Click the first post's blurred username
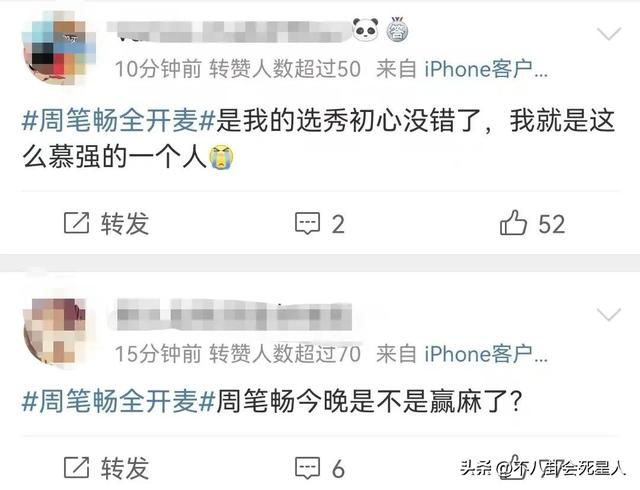 pyautogui.click(x=229, y=31)
